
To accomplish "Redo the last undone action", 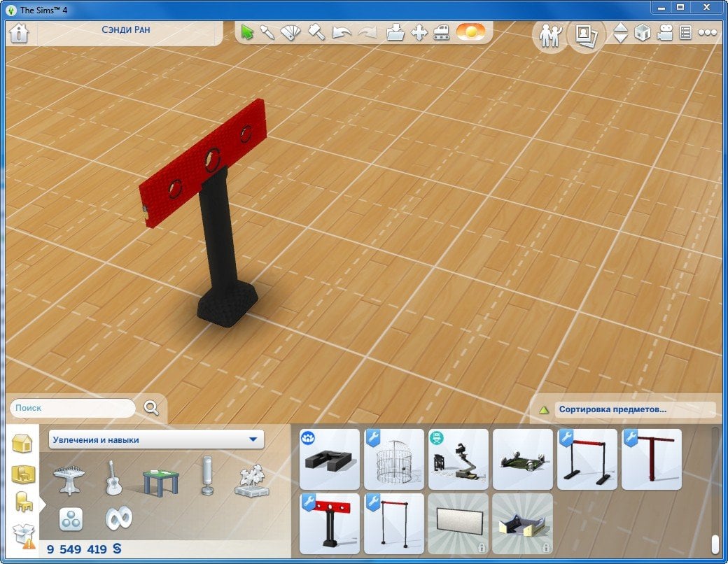I will point(368,32).
